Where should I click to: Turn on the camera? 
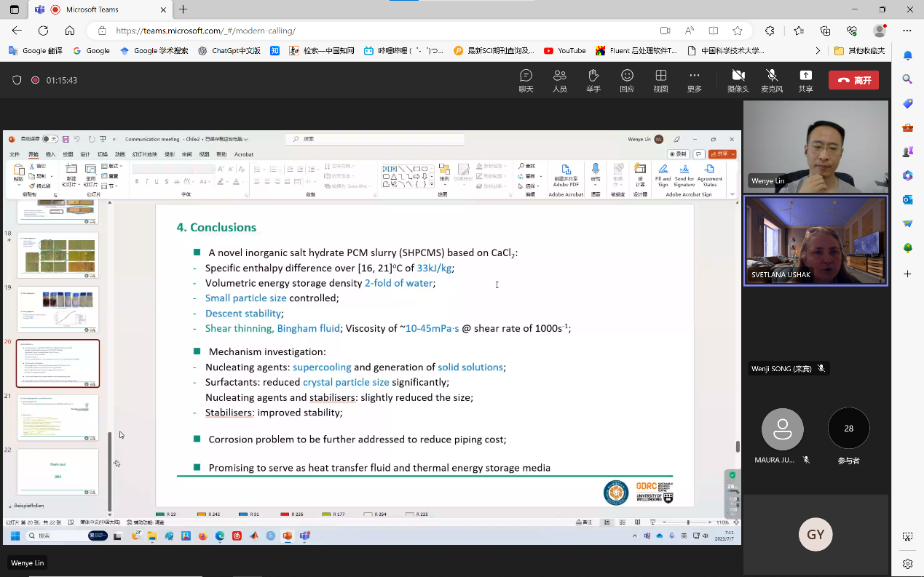coord(738,80)
